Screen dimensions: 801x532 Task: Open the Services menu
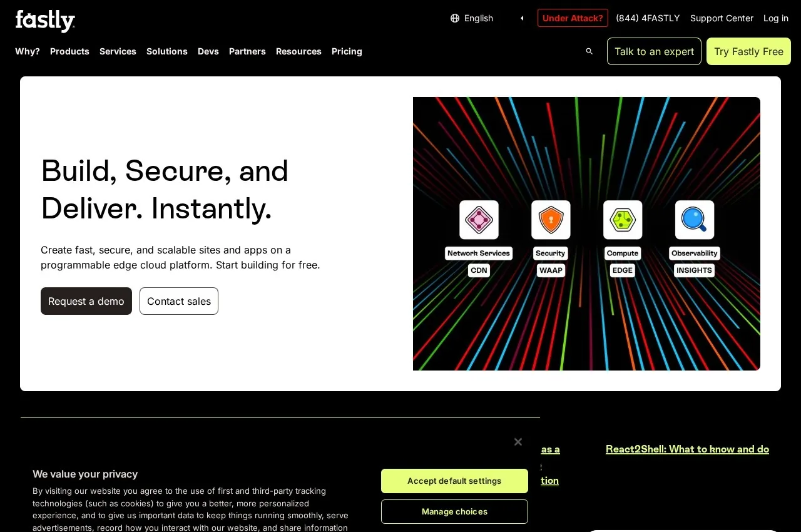coord(118,51)
